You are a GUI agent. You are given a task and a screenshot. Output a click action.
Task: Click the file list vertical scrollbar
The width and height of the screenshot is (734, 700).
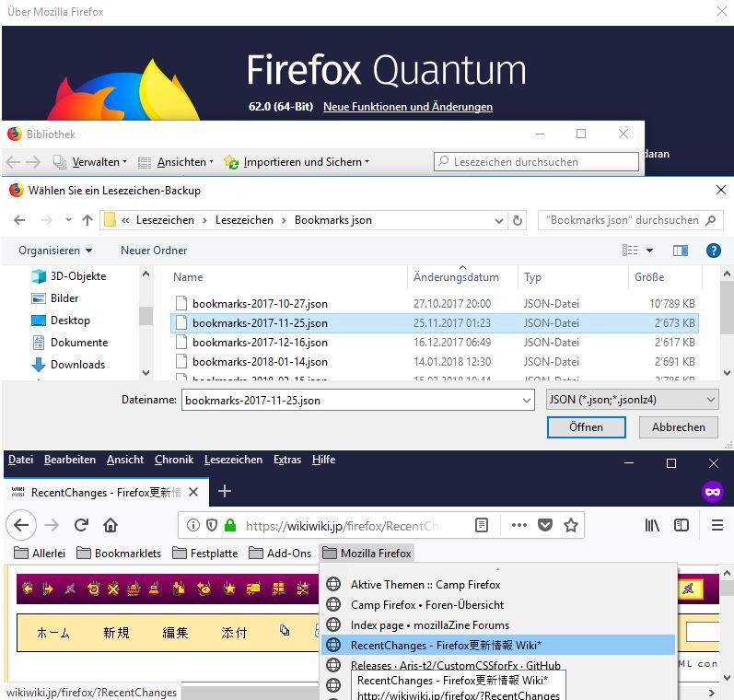(727, 323)
